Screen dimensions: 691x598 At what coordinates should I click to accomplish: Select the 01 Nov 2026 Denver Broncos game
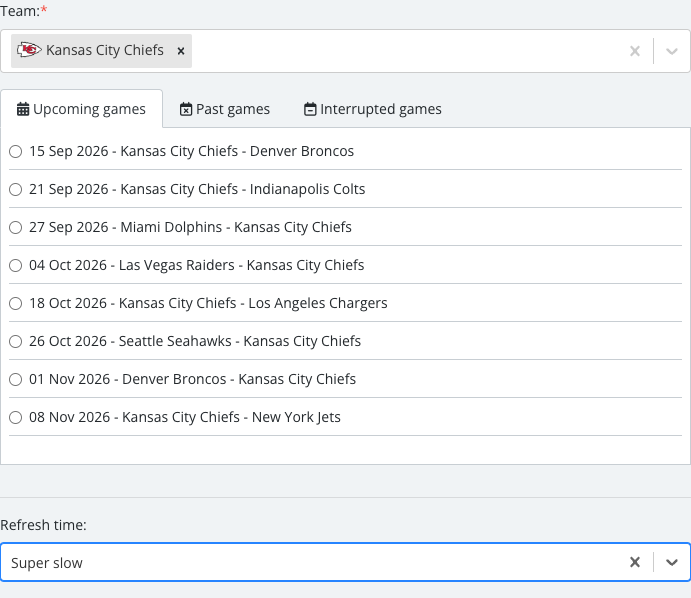pos(16,379)
